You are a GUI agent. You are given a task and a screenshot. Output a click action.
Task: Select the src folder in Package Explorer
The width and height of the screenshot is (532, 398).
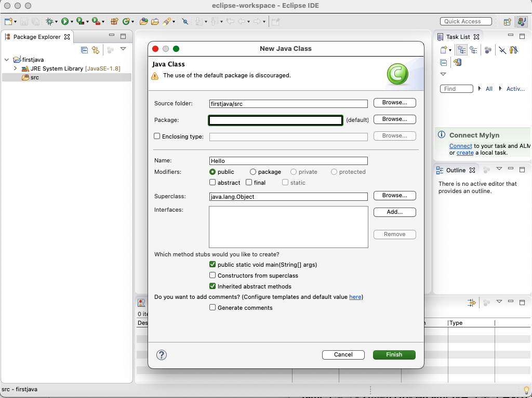click(66, 77)
